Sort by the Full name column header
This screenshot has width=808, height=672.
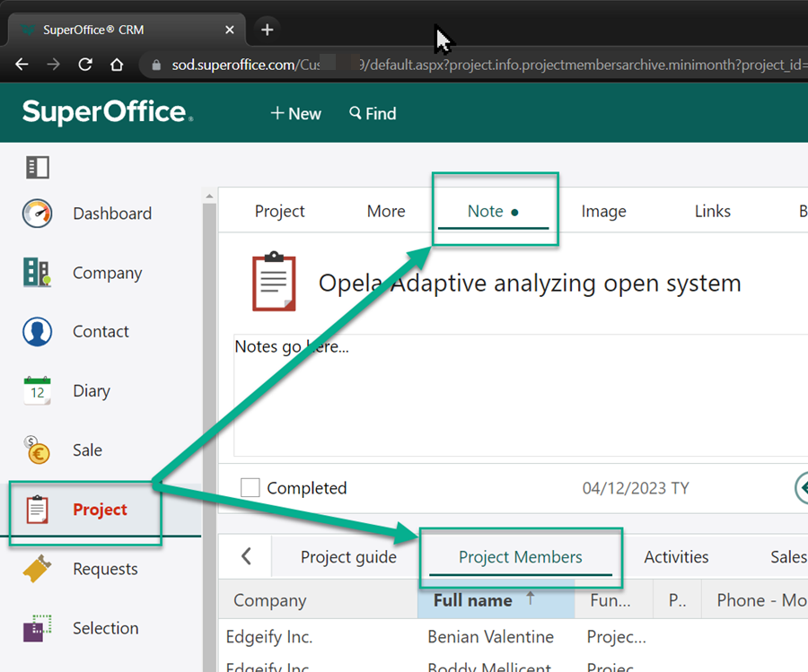coord(473,600)
